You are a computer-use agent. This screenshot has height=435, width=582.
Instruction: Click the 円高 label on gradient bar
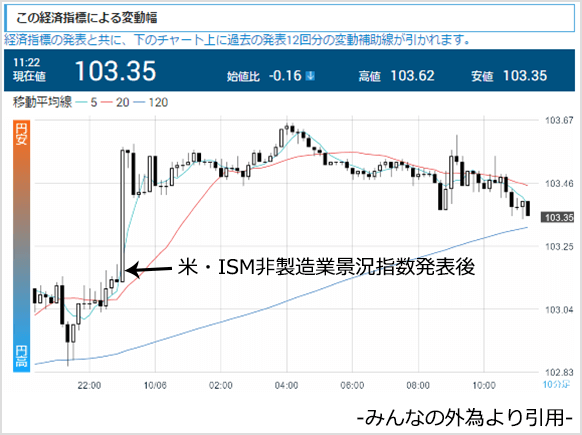pyautogui.click(x=22, y=356)
